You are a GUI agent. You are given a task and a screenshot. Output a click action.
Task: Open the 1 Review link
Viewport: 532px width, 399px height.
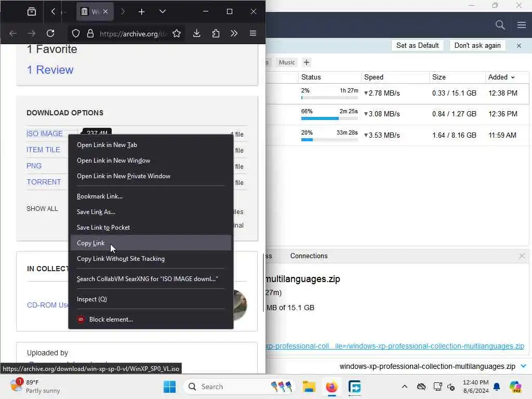50,70
